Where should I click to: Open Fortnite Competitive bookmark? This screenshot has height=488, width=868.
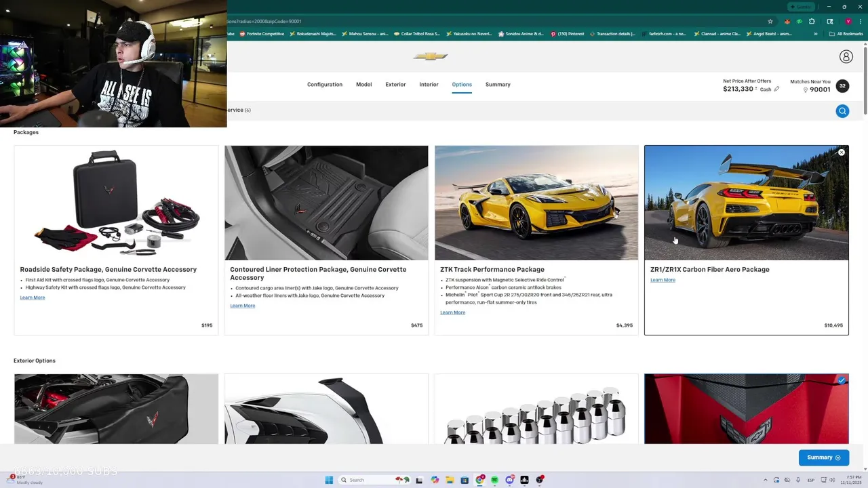262,34
